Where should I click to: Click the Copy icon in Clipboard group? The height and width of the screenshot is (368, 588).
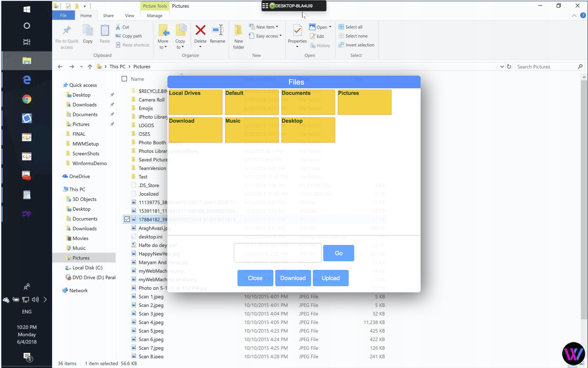tap(88, 30)
